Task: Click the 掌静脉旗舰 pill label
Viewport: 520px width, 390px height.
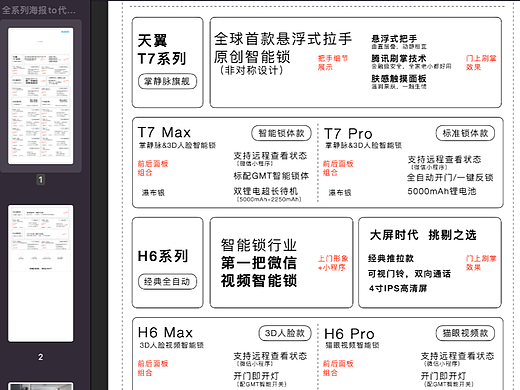Action: [167, 81]
